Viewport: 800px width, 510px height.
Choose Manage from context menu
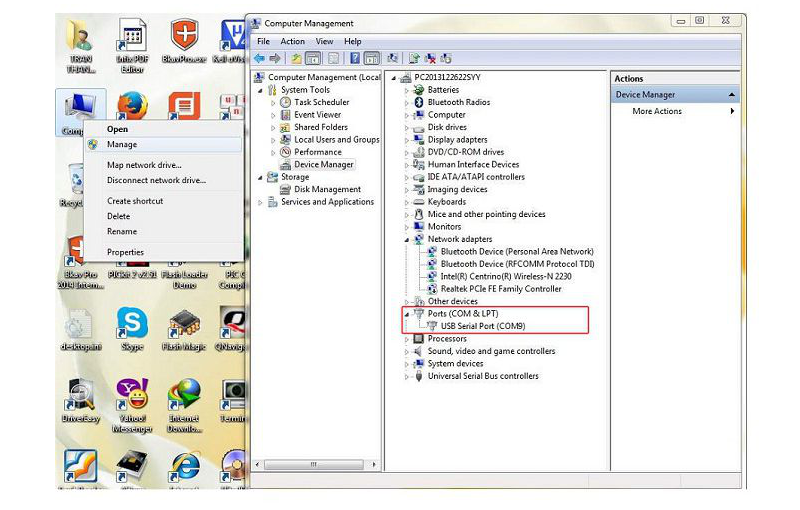(122, 145)
